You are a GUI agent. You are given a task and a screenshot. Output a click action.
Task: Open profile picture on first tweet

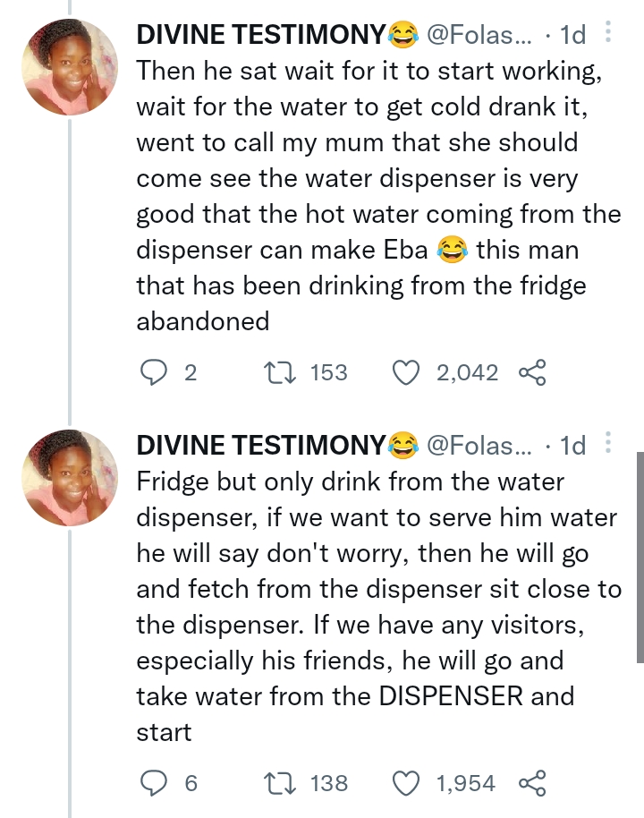pos(70,67)
